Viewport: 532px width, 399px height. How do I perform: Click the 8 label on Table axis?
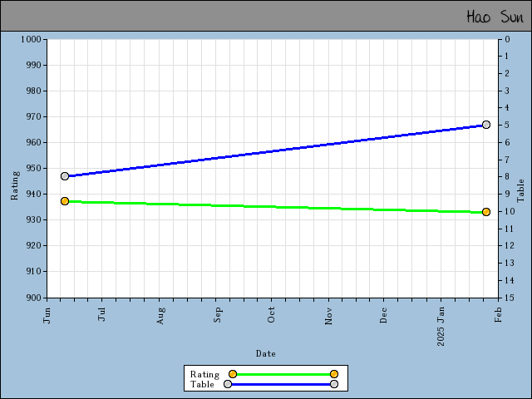[x=507, y=176]
